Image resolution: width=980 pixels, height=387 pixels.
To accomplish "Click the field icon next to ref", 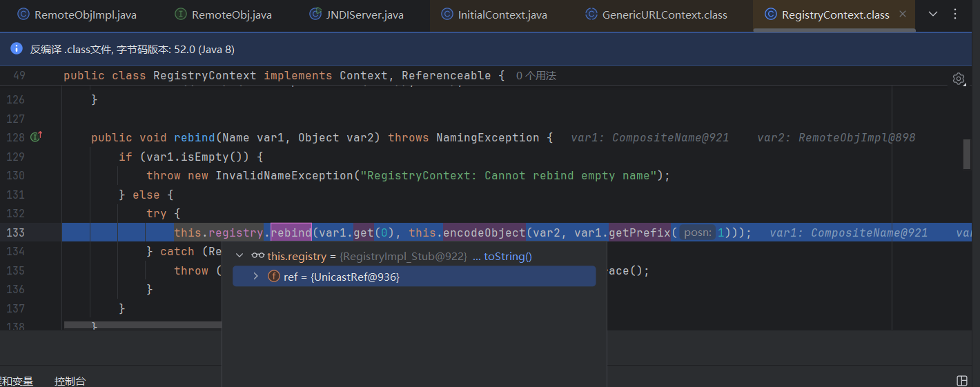I will tap(274, 277).
